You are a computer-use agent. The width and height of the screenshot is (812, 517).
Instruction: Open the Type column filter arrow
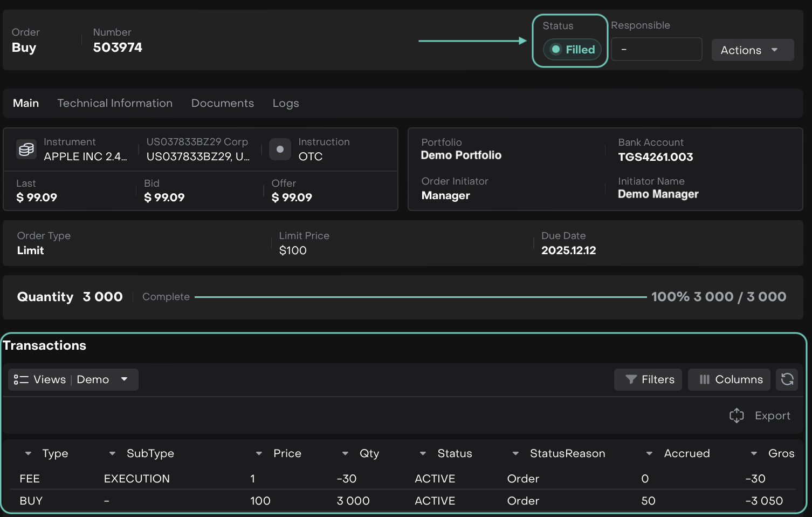(x=28, y=454)
